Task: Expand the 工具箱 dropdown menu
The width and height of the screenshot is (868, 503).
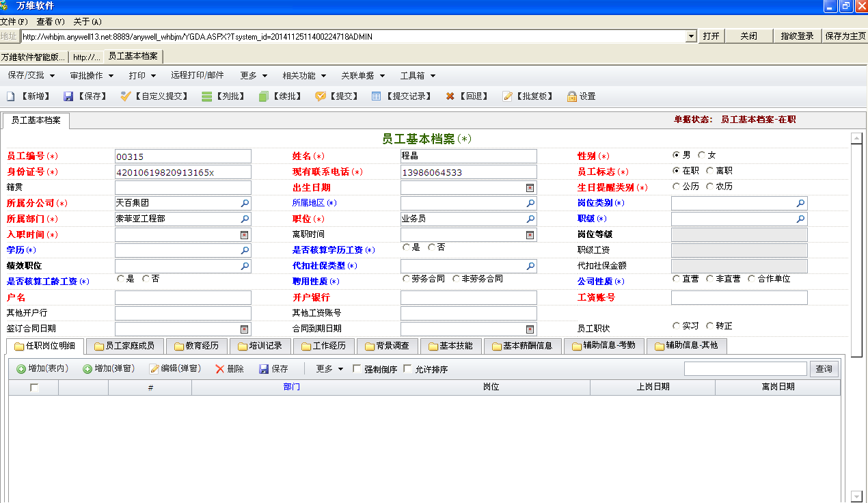Action: (418, 76)
